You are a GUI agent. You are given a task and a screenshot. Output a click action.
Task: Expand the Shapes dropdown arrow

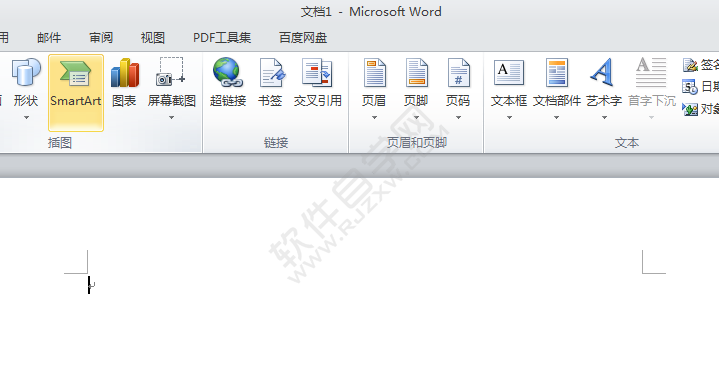(26, 118)
